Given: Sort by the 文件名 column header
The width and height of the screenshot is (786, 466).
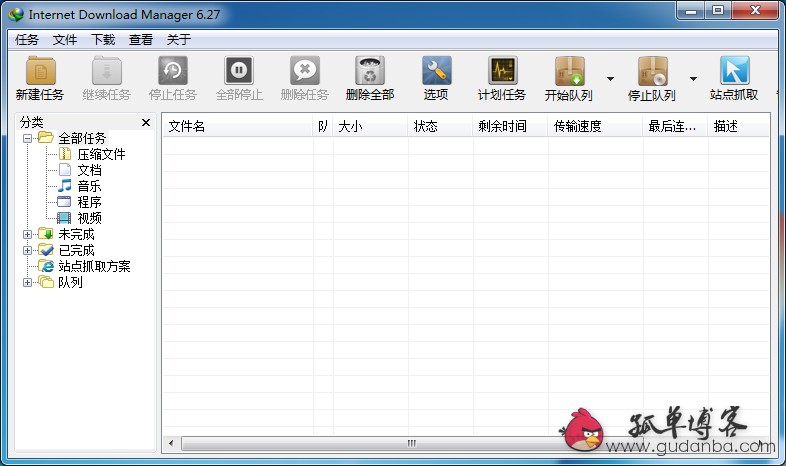Looking at the screenshot, I should (x=238, y=126).
